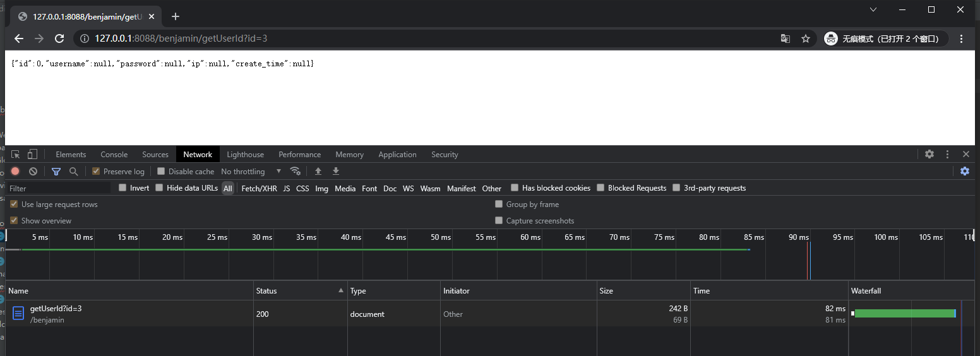Uncheck Show overview
980x356 pixels.
[x=14, y=220]
